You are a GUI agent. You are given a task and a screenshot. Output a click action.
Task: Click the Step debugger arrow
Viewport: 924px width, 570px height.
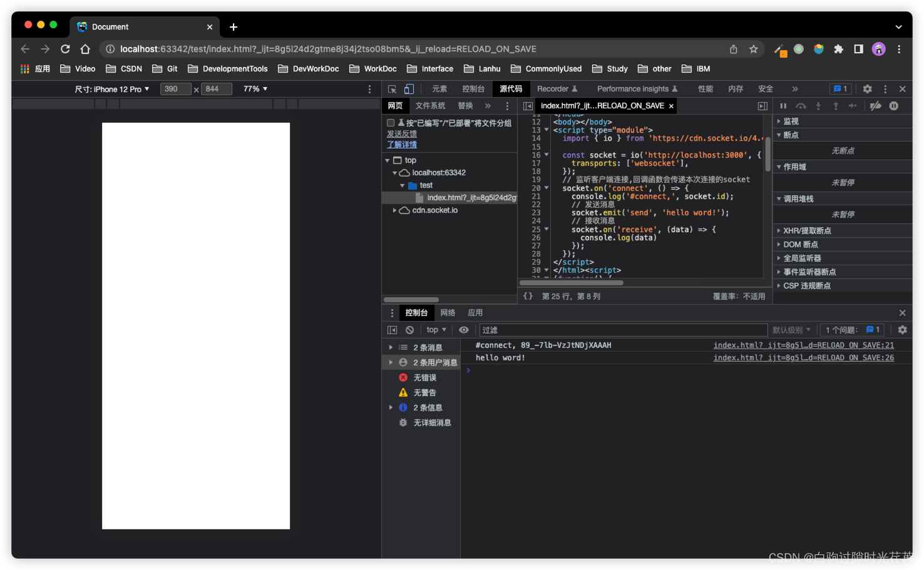click(853, 106)
